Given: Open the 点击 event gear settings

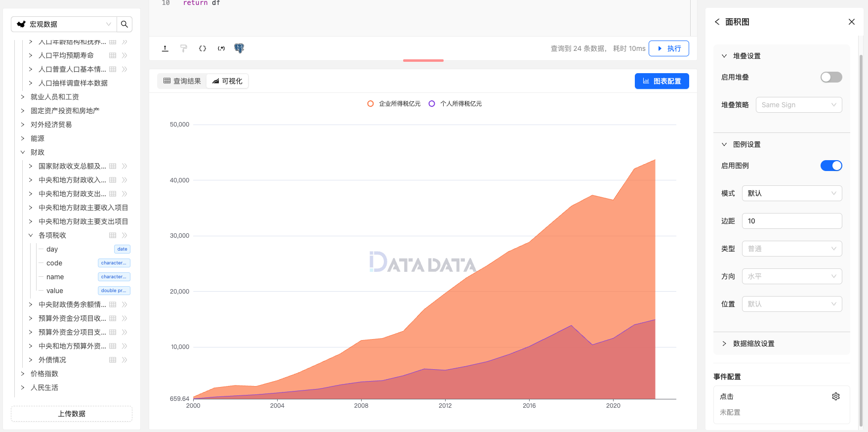Looking at the screenshot, I should click(836, 396).
